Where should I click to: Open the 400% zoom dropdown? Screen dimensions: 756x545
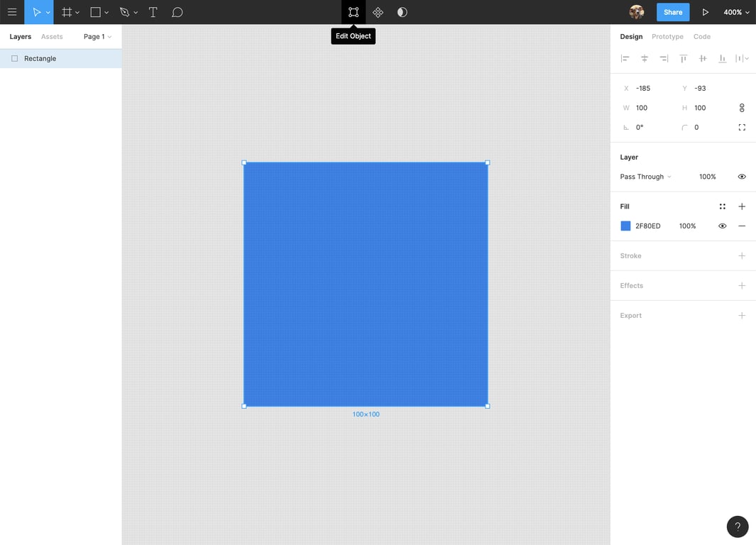[x=736, y=12]
